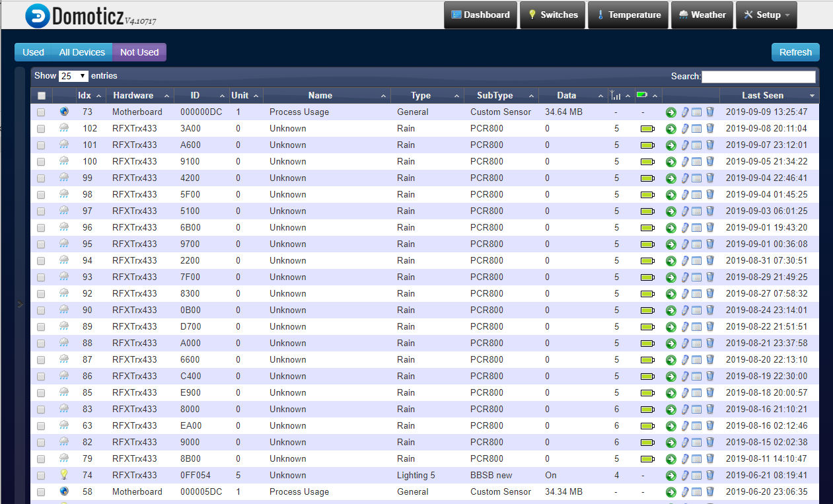Click rename pencil icon for Idx 102 row
The width and height of the screenshot is (833, 504).
coord(685,129)
